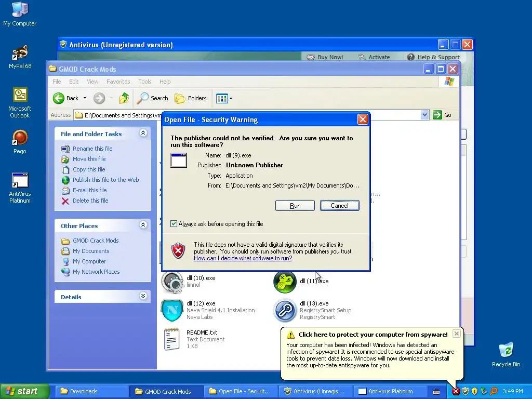Viewport: 532px width, 399px height.
Task: Go to My Documents in Other Places
Action: coord(85,251)
